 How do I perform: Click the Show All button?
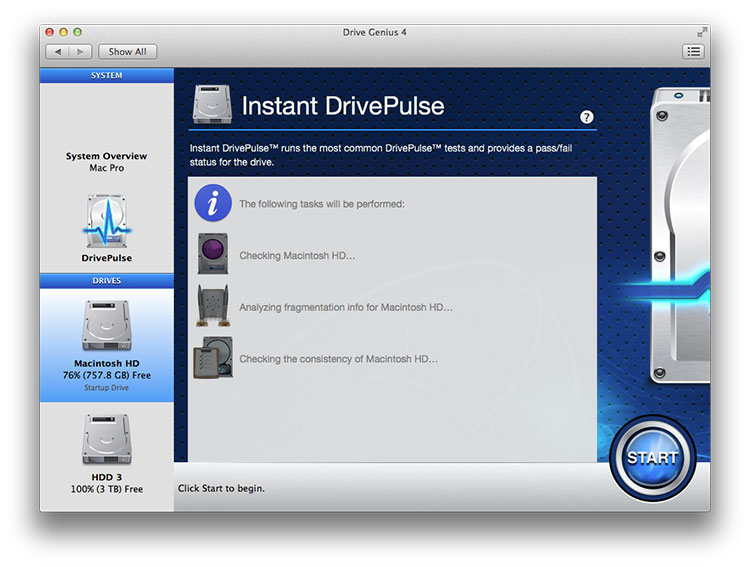127,52
